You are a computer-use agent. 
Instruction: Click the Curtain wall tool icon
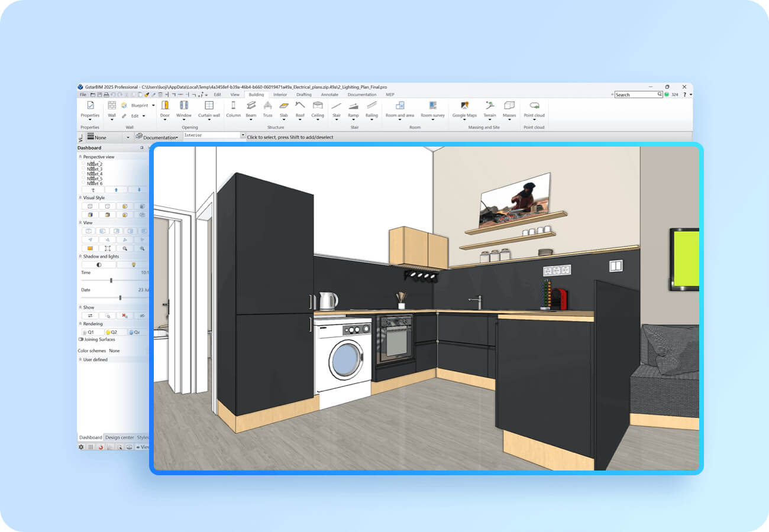(x=209, y=105)
